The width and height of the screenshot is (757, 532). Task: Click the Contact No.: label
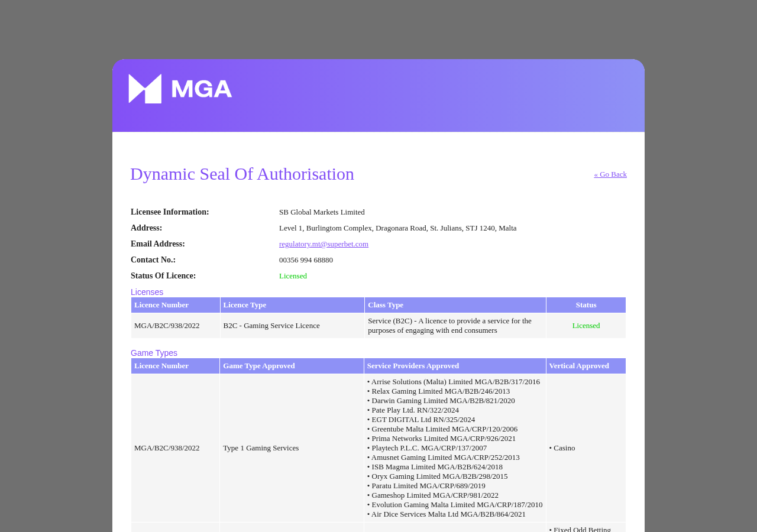[153, 260]
